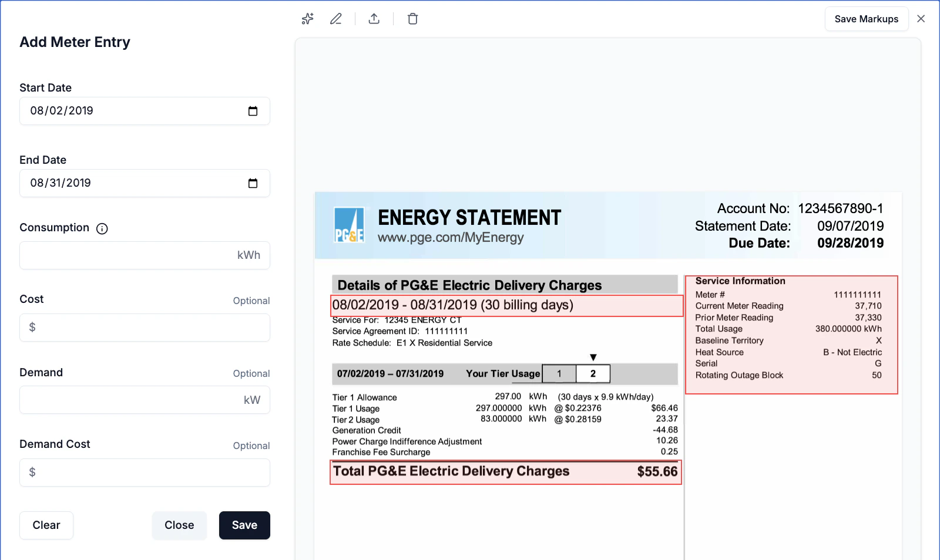Click the Meter # 1111111111 value

click(858, 295)
